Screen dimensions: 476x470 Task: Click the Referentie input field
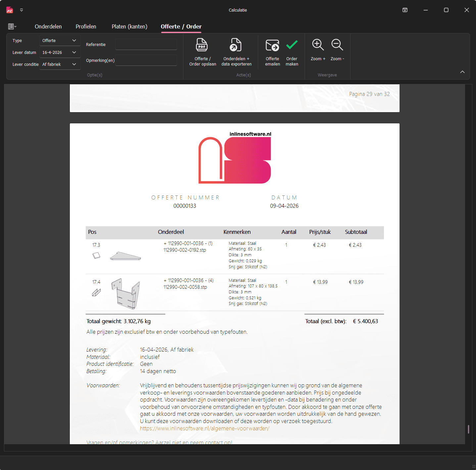146,44
